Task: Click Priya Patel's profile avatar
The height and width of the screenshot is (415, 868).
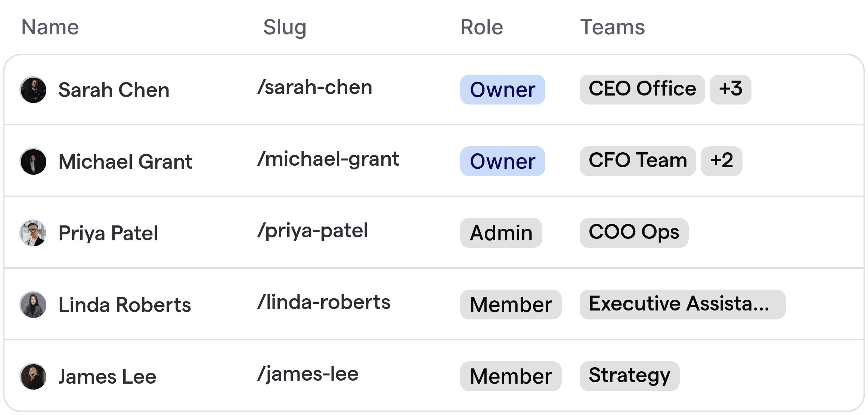Action: 33,233
